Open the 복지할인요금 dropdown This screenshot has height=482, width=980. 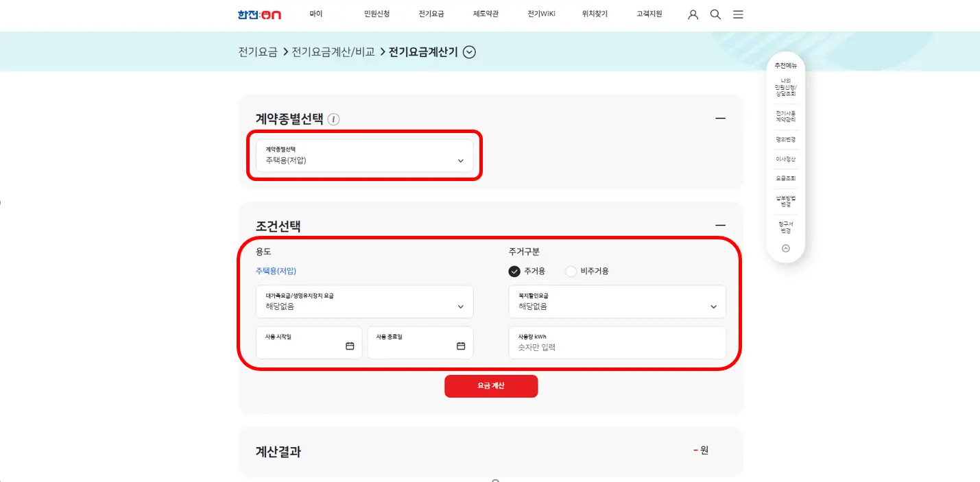coord(617,302)
